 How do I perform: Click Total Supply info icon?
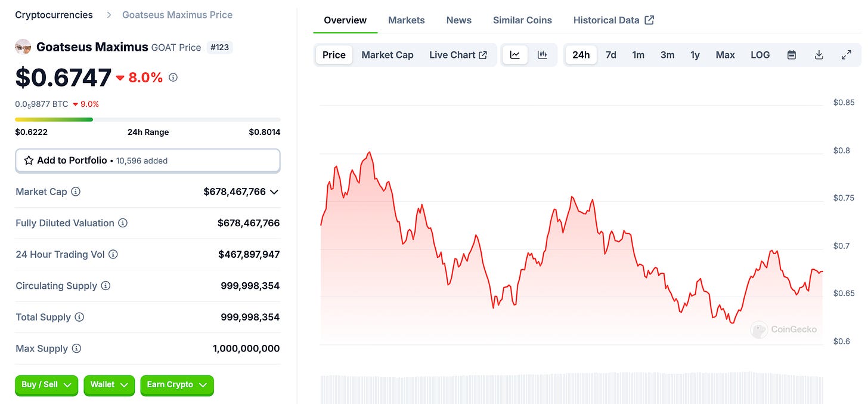pos(79,317)
